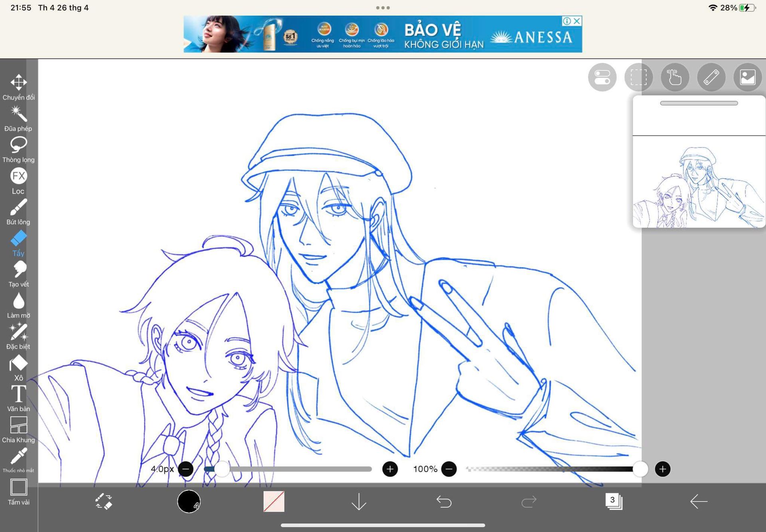Open the black color swatch
The height and width of the screenshot is (532, 766).
click(x=189, y=501)
